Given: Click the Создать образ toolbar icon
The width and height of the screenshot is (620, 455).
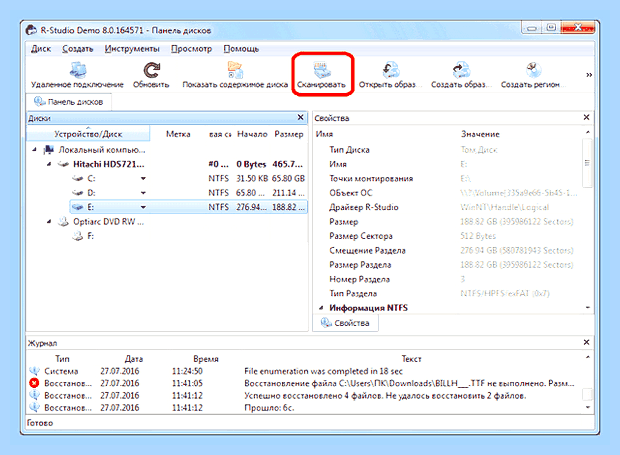Looking at the screenshot, I should tap(461, 70).
